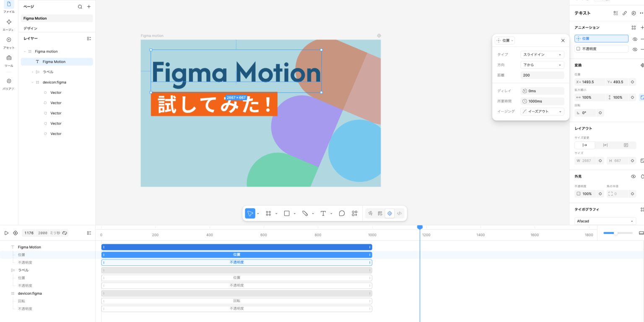The width and height of the screenshot is (644, 322).
Task: Open shape tool options arrow
Action: pos(295,214)
